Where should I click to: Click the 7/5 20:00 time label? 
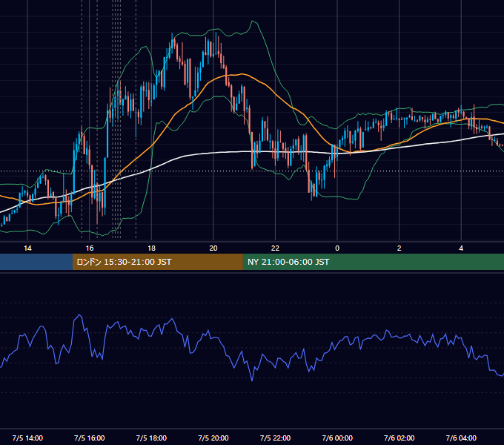click(213, 438)
